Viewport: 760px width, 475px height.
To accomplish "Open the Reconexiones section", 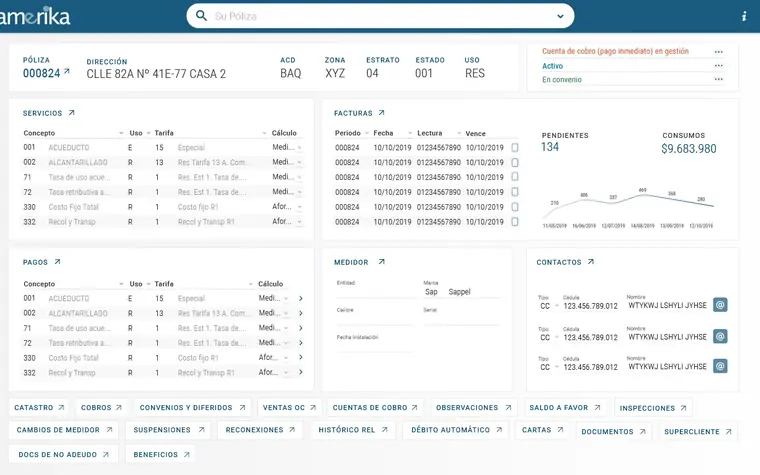I will (260, 430).
